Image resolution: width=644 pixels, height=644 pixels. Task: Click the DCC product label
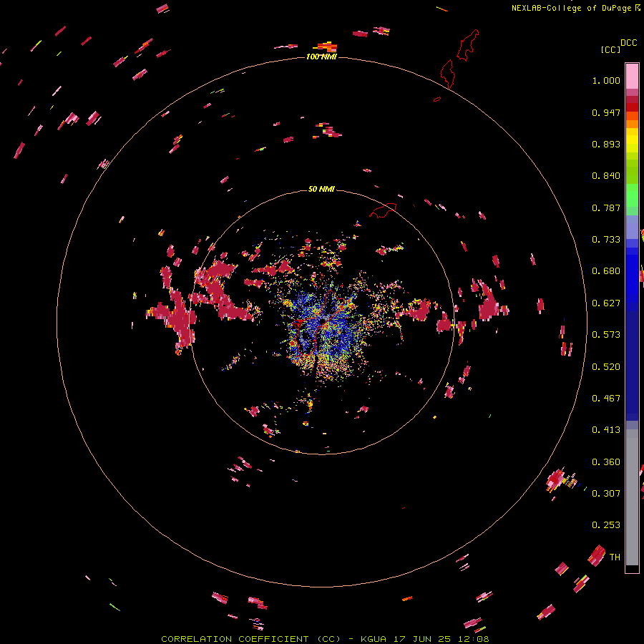pyautogui.click(x=628, y=43)
